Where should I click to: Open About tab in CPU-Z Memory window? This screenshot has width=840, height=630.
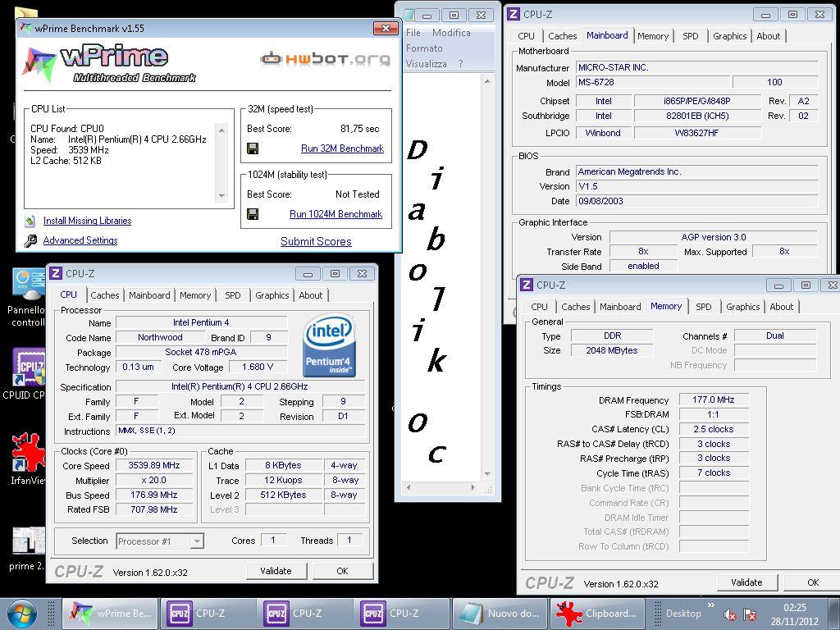pos(781,307)
